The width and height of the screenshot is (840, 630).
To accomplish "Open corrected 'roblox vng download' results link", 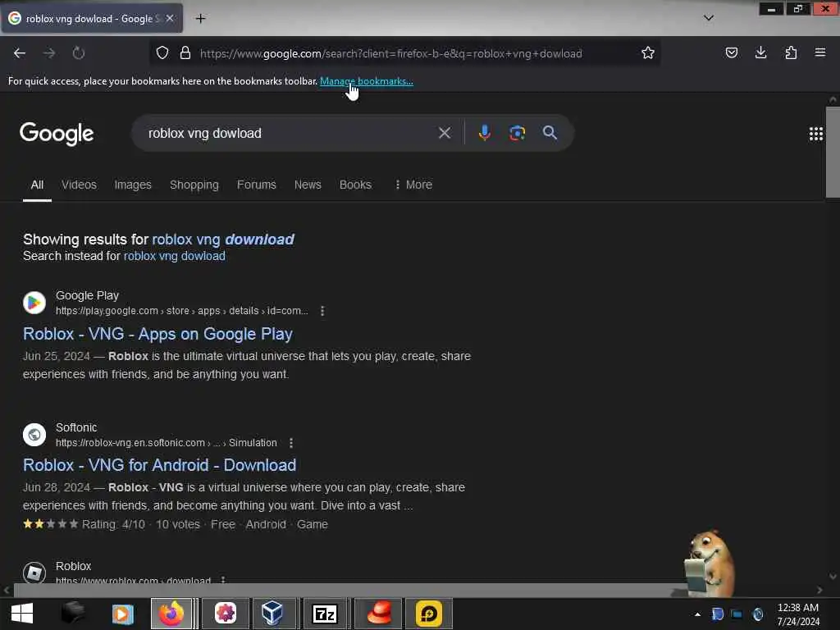I will tap(223, 240).
